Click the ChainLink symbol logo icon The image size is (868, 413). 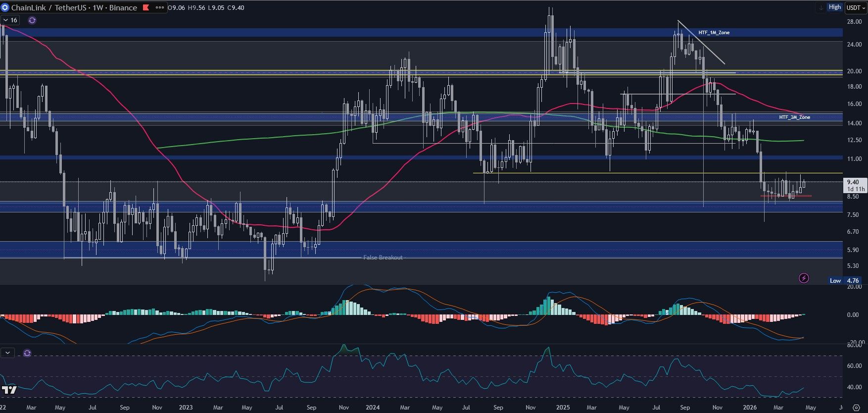coord(6,7)
